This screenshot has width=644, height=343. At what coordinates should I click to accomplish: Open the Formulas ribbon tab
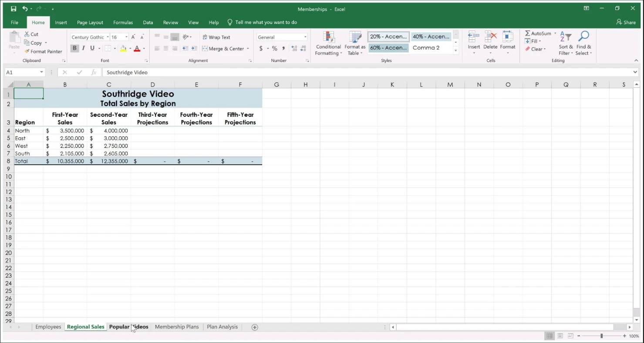[x=123, y=23]
